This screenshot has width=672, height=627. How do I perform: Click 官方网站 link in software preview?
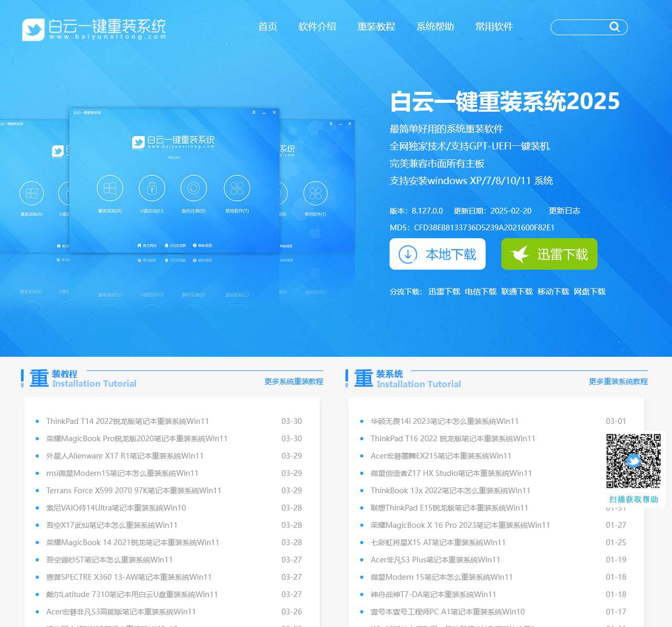pyautogui.click(x=147, y=246)
